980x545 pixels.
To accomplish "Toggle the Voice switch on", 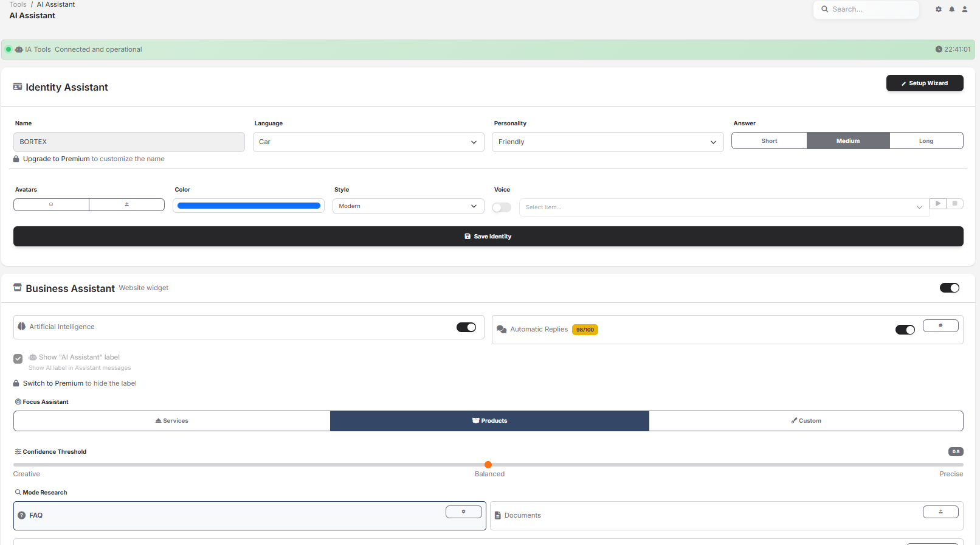I will tap(502, 207).
